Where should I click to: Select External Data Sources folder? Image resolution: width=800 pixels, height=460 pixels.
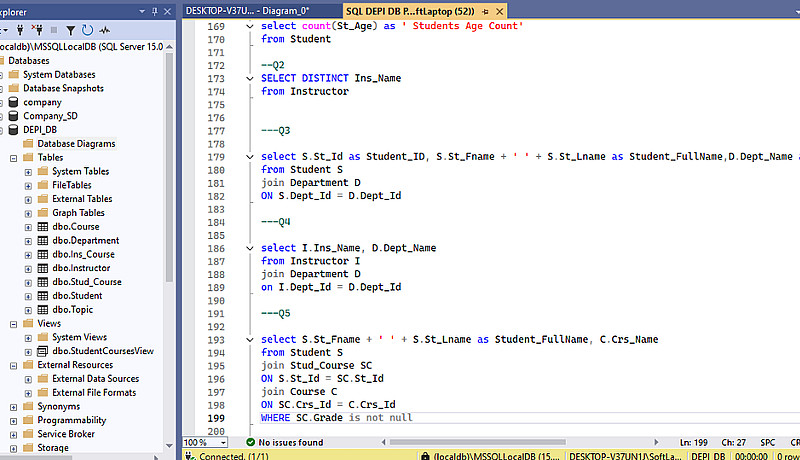[x=95, y=378]
